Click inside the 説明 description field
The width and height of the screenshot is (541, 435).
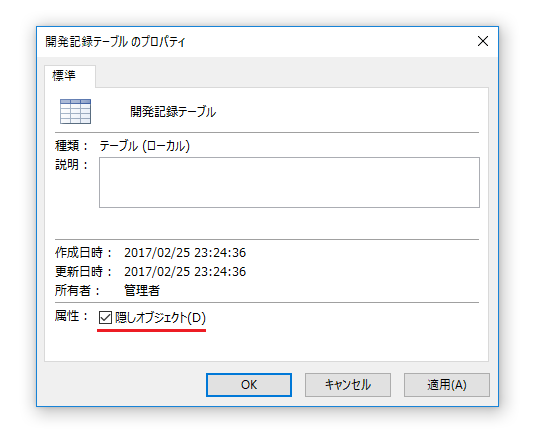pos(289,182)
